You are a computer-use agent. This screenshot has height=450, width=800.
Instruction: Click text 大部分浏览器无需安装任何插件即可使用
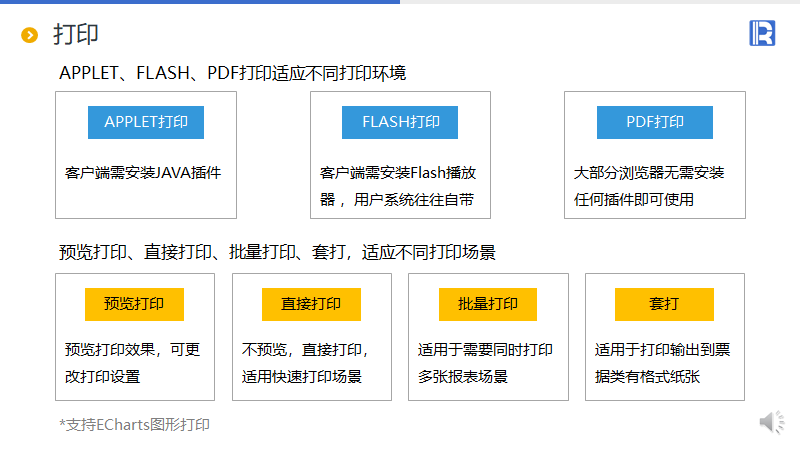tap(649, 186)
